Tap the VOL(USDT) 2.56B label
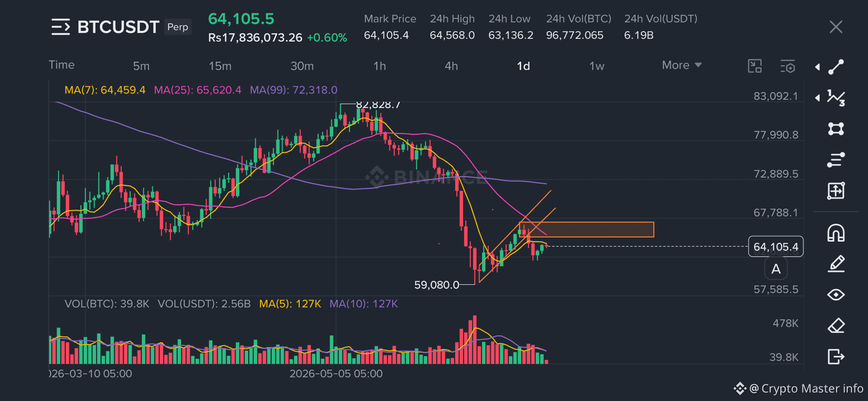The width and height of the screenshot is (868, 401). coord(204,304)
